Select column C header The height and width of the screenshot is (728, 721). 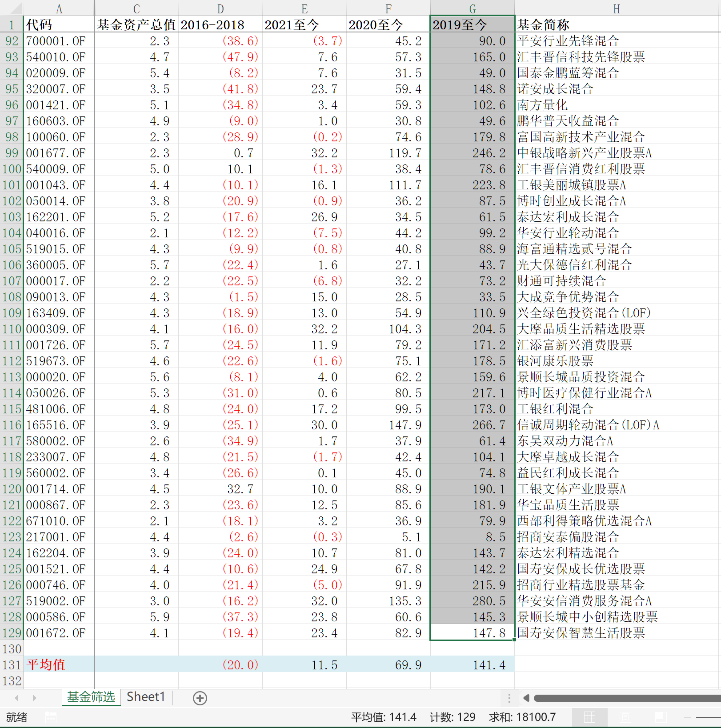(136, 8)
